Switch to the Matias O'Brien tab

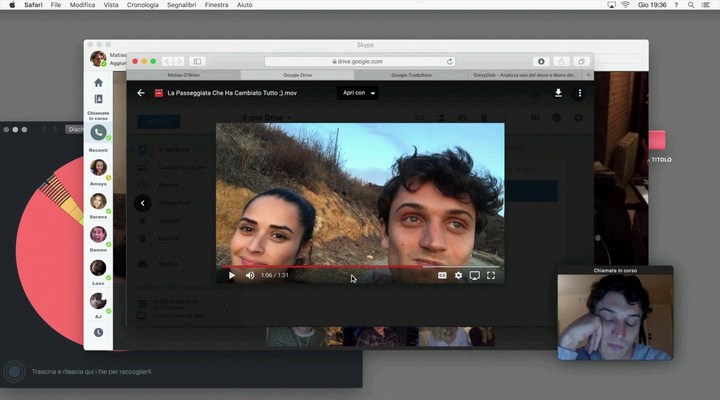click(x=184, y=75)
